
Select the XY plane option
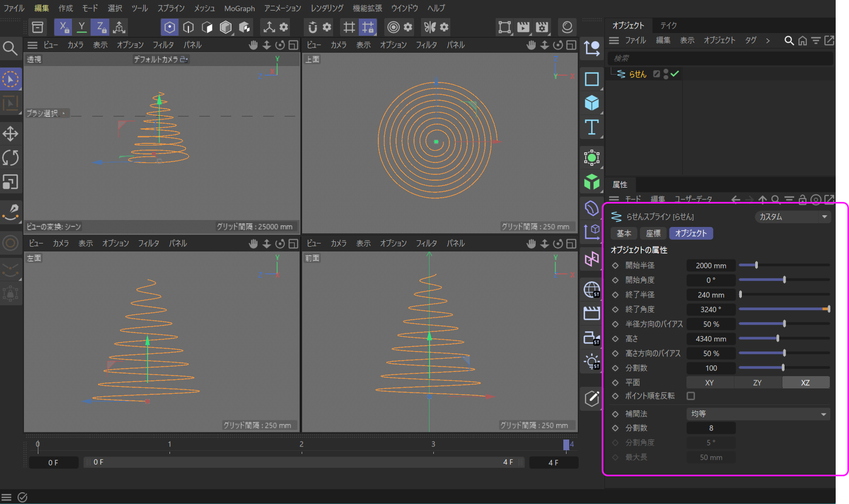point(709,383)
